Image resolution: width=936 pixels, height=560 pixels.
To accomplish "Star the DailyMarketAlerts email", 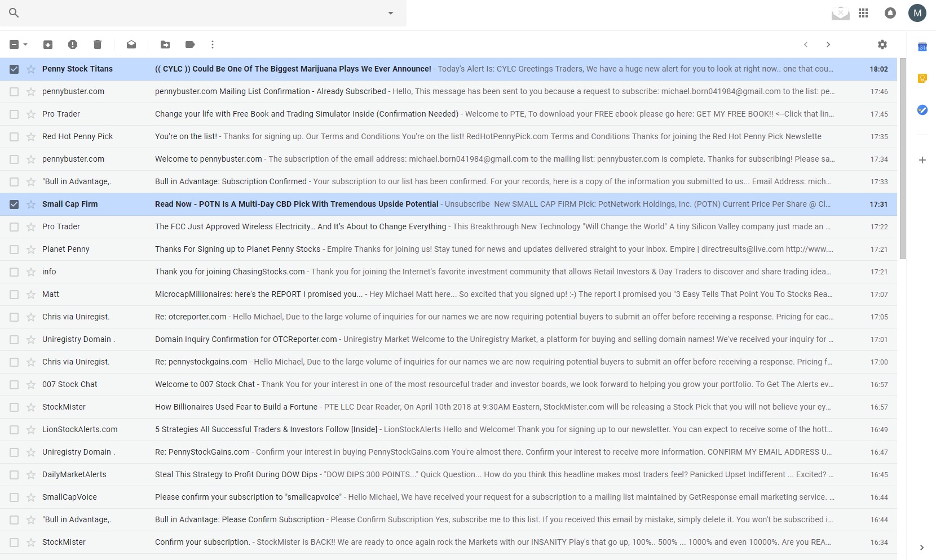I will tap(31, 475).
